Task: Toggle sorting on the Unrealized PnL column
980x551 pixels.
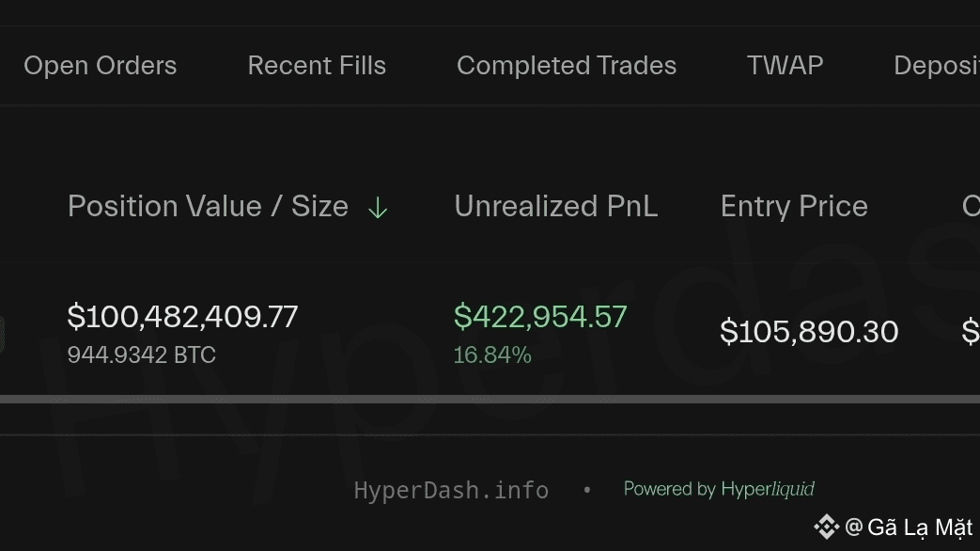Action: [x=555, y=206]
